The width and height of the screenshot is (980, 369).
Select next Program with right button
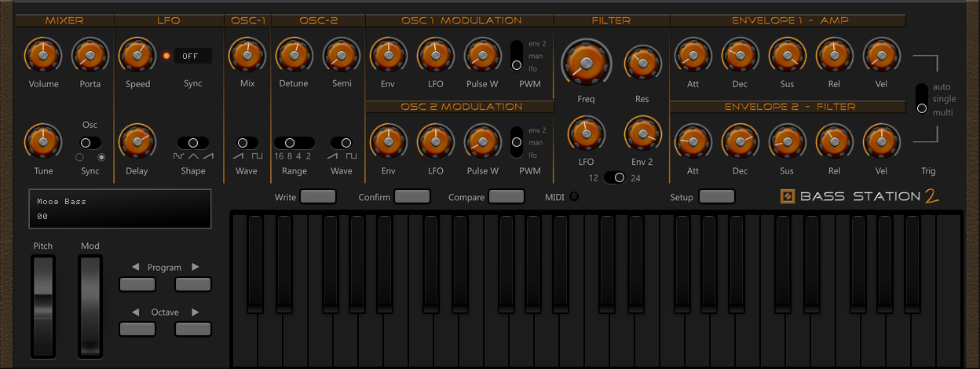click(193, 284)
